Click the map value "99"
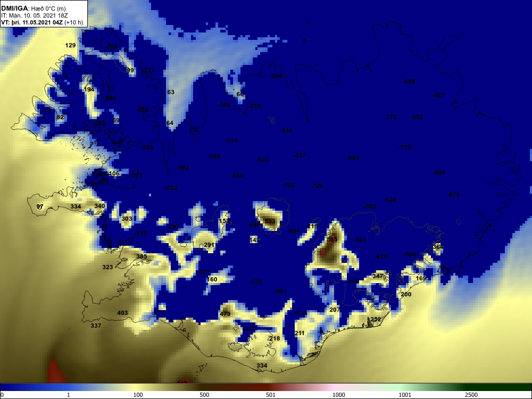Viewport: 532px width, 399px height. click(130, 71)
